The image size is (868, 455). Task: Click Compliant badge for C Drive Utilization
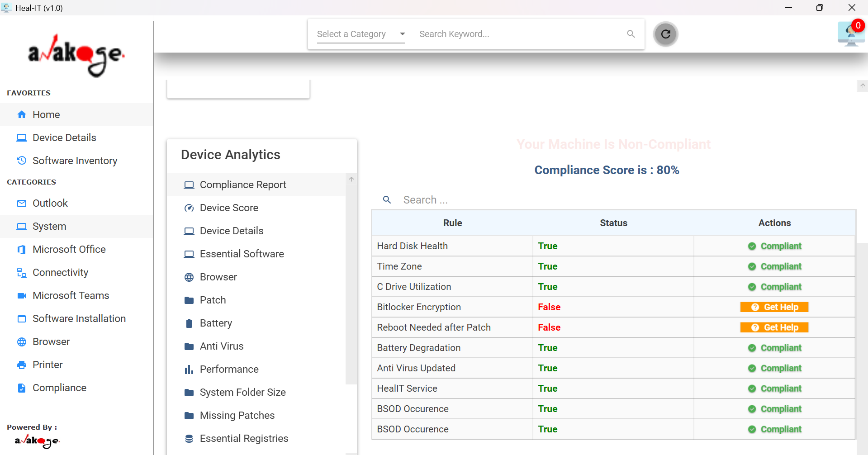pyautogui.click(x=774, y=287)
